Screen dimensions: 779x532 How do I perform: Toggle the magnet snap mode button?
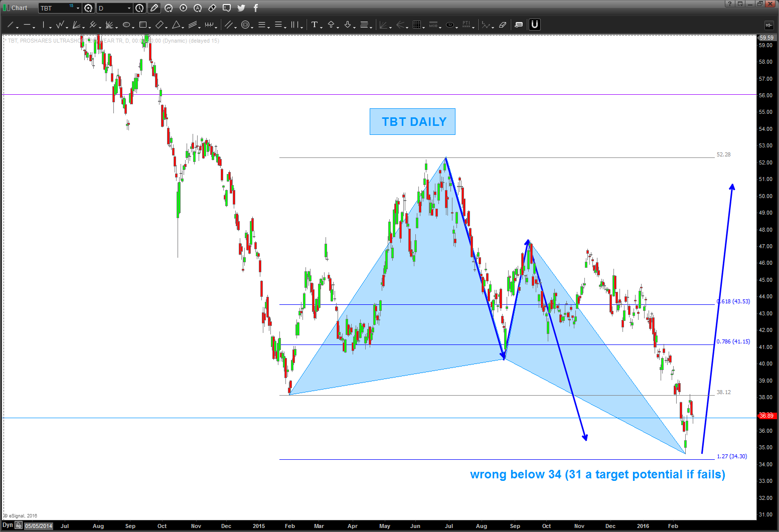[x=535, y=25]
